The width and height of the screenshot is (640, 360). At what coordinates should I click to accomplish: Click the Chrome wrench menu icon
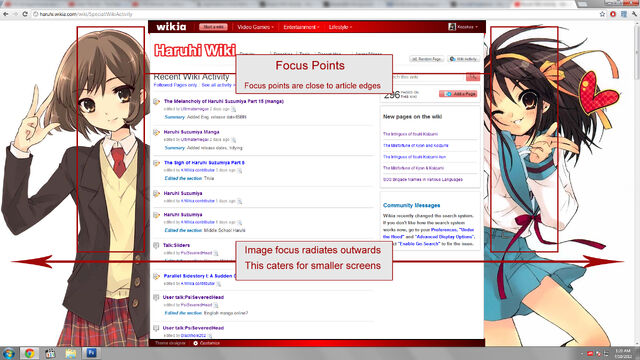point(634,14)
